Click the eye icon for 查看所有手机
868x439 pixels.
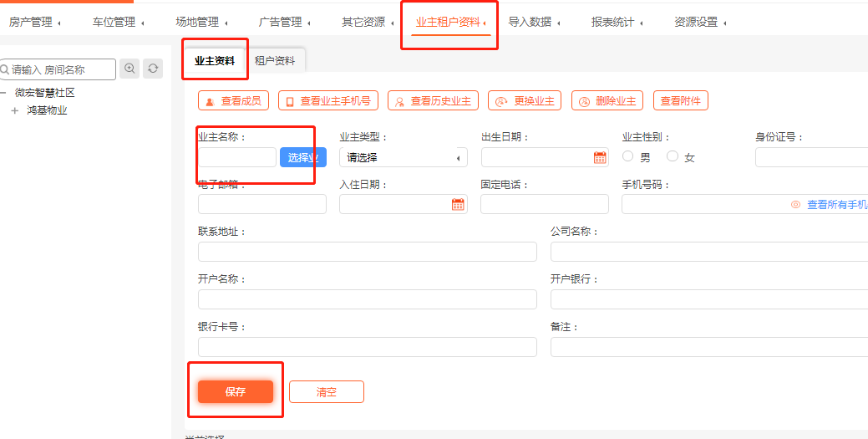pos(795,204)
